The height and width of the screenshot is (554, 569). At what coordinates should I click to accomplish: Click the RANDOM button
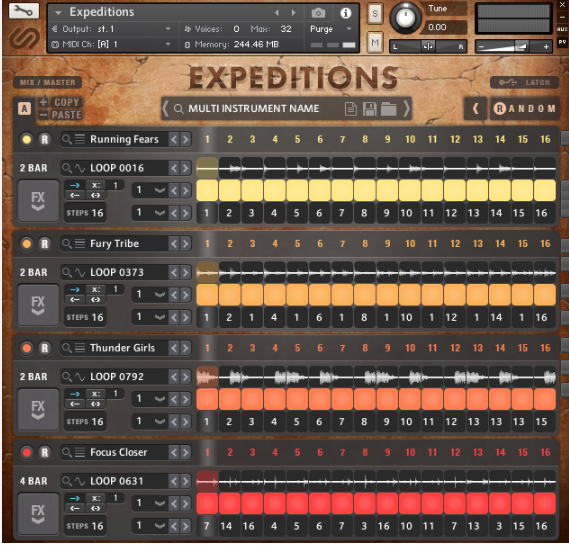coord(524,108)
